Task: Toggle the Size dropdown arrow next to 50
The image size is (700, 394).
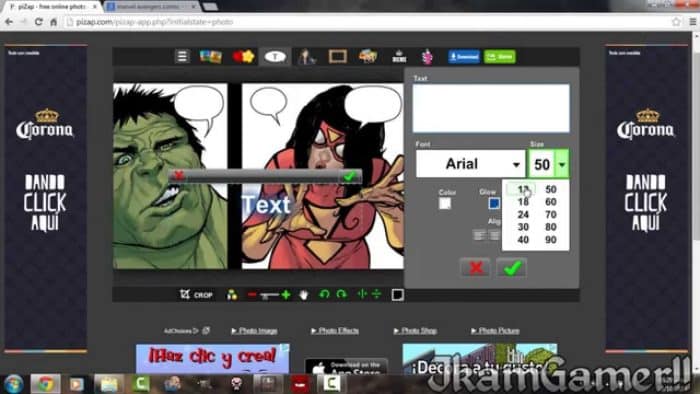Action: point(562,164)
